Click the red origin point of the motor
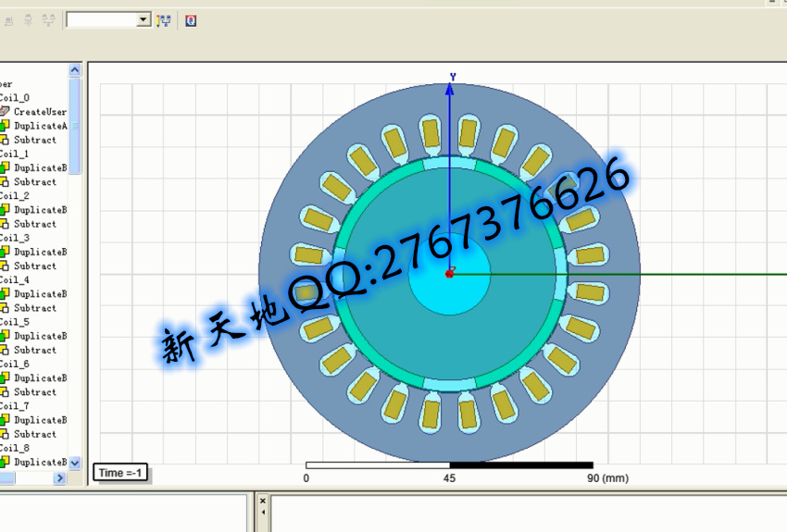 (x=449, y=274)
